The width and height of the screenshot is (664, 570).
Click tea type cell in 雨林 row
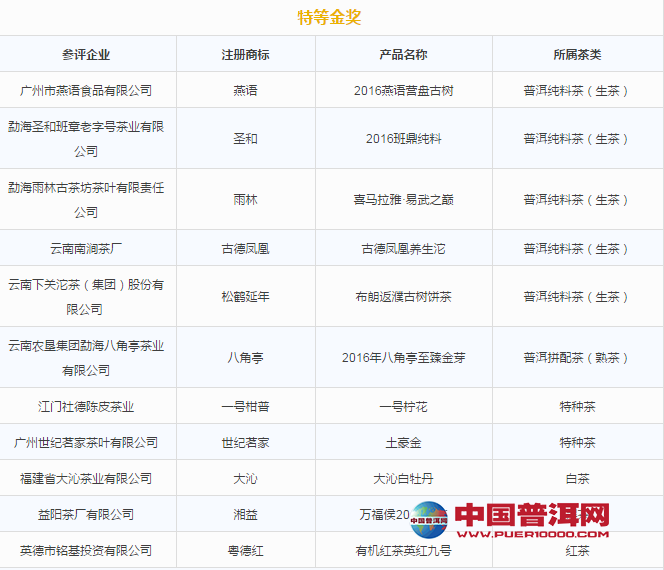(x=577, y=199)
